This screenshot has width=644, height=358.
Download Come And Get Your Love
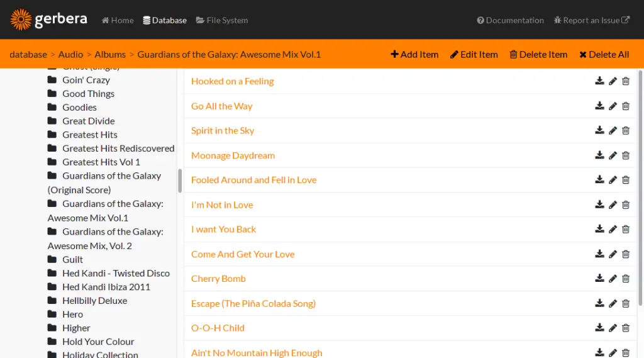pyautogui.click(x=599, y=254)
